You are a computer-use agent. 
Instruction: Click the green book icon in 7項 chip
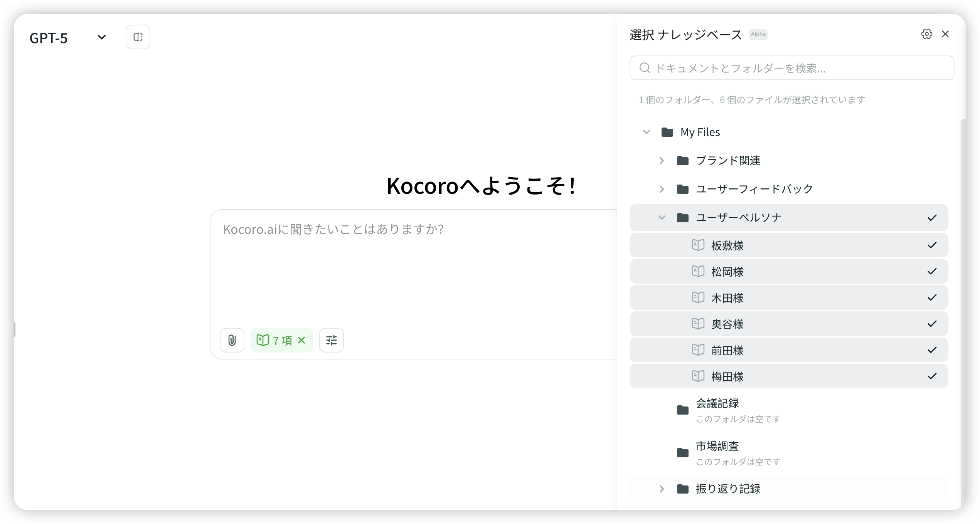tap(263, 340)
